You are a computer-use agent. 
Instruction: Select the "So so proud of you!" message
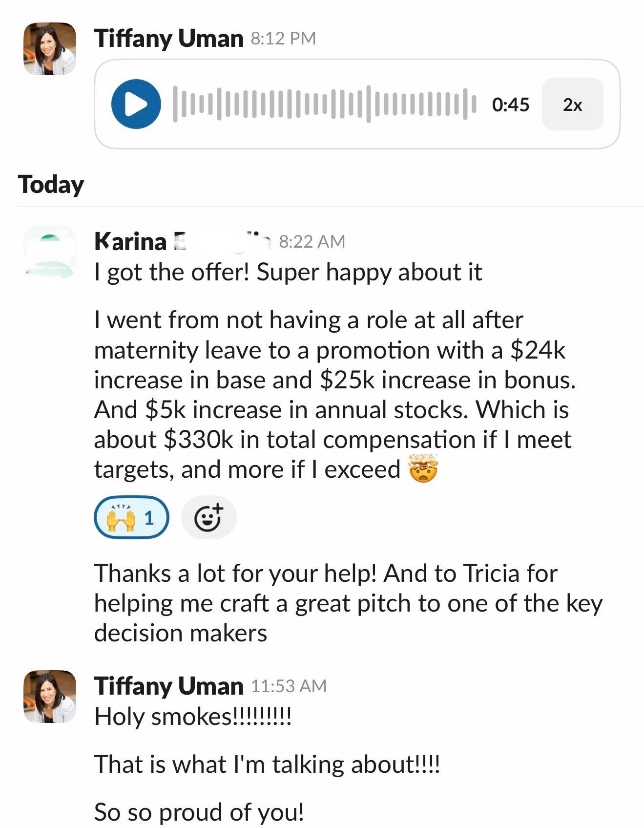coord(199,812)
